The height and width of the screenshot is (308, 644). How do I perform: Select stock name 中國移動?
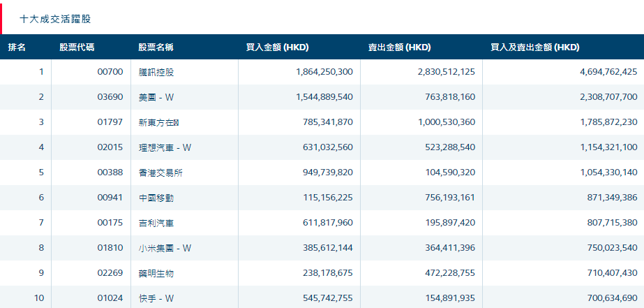coord(156,198)
